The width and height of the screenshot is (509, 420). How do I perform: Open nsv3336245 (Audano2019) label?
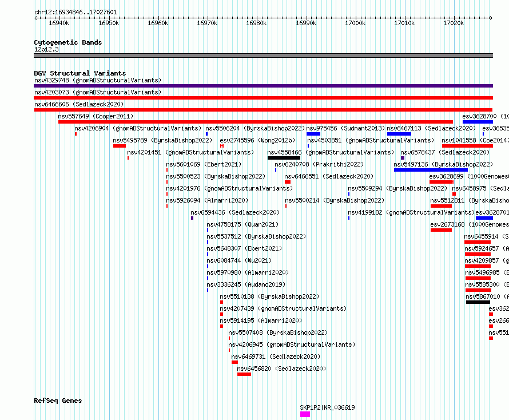tap(246, 284)
